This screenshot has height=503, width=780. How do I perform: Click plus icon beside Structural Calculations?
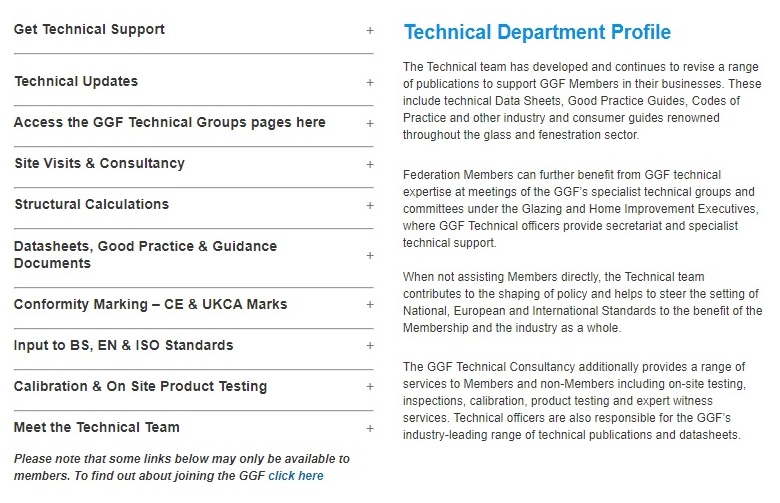370,205
